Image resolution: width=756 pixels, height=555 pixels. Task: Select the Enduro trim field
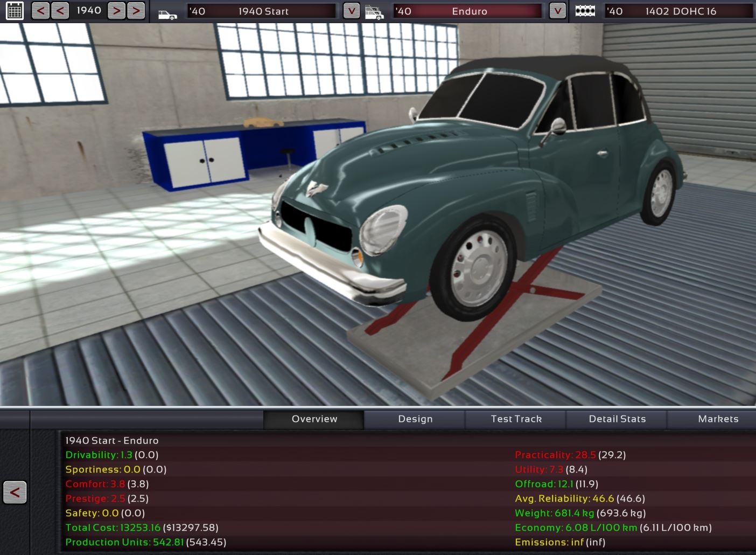467,11
